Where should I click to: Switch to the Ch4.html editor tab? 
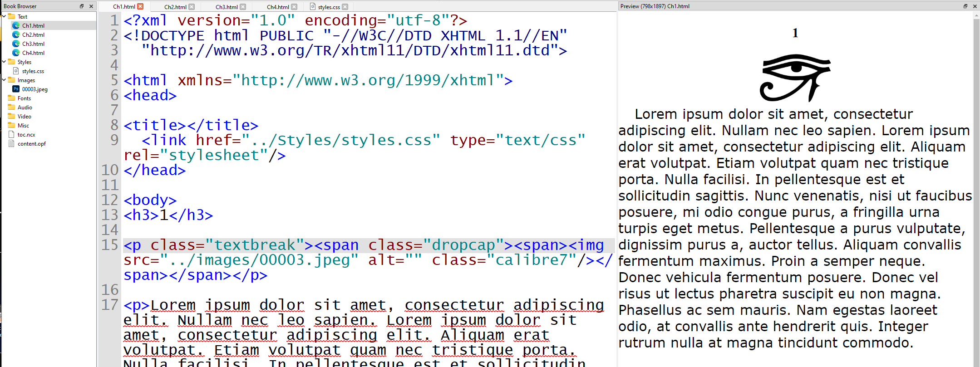pyautogui.click(x=278, y=7)
